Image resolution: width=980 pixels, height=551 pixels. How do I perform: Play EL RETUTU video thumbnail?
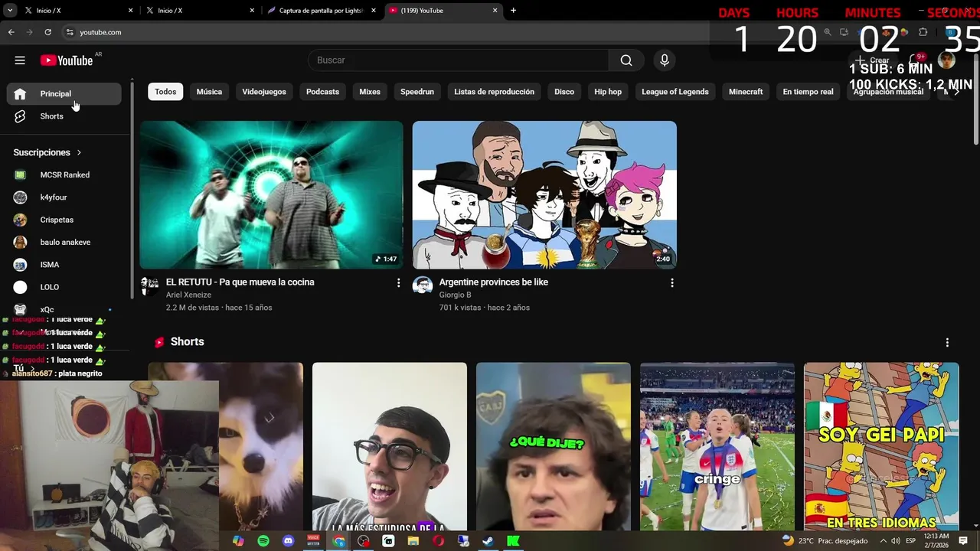(x=271, y=195)
